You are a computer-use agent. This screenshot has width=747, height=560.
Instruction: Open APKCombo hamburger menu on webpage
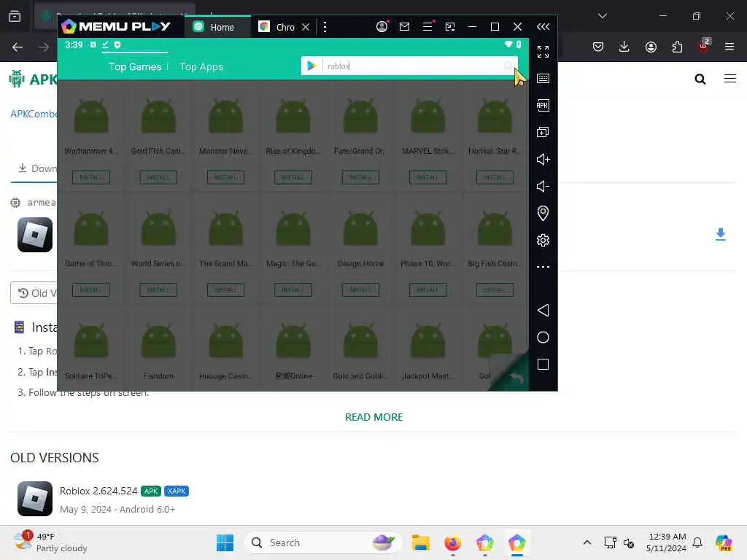coord(729,79)
